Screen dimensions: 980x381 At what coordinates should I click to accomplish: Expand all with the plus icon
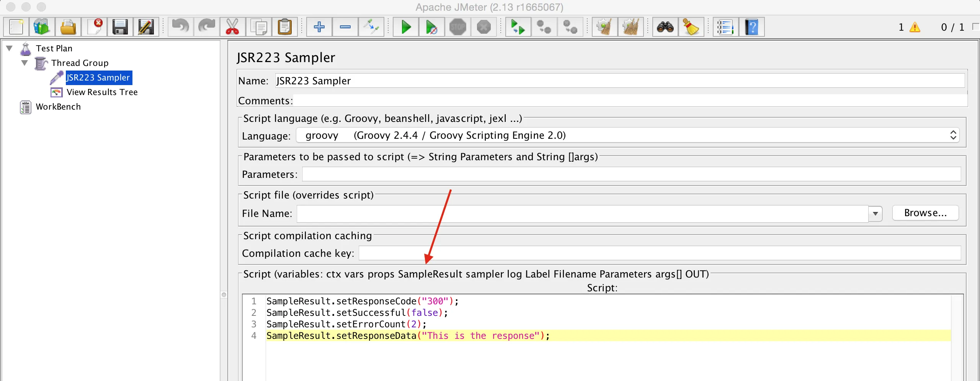(319, 27)
